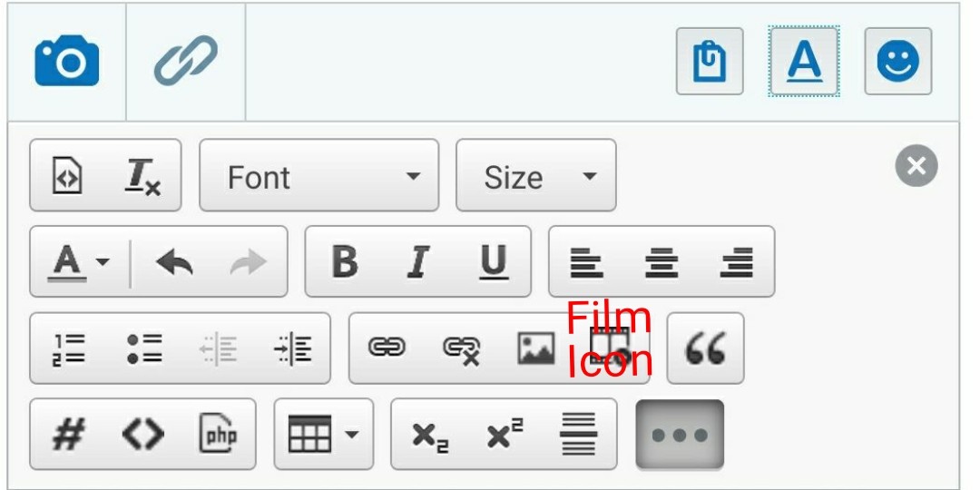Open the Size dropdown
Image resolution: width=980 pixels, height=490 pixels.
(x=535, y=176)
